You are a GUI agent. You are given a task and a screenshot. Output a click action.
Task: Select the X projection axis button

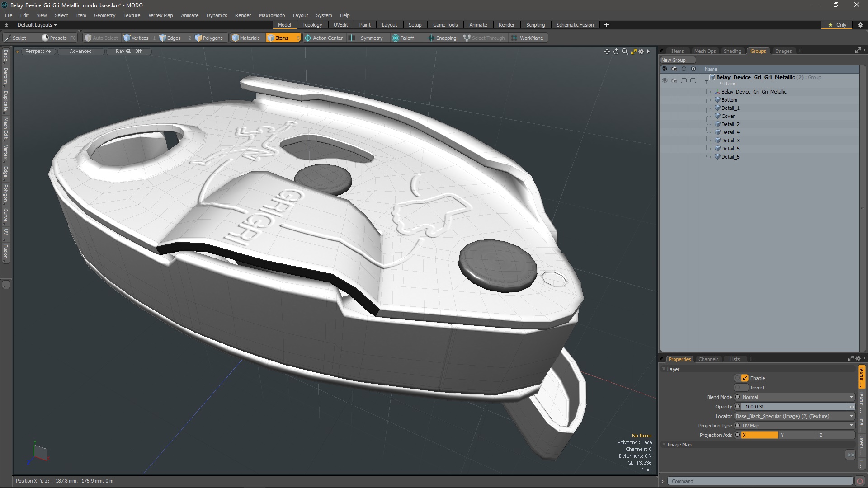tap(759, 435)
